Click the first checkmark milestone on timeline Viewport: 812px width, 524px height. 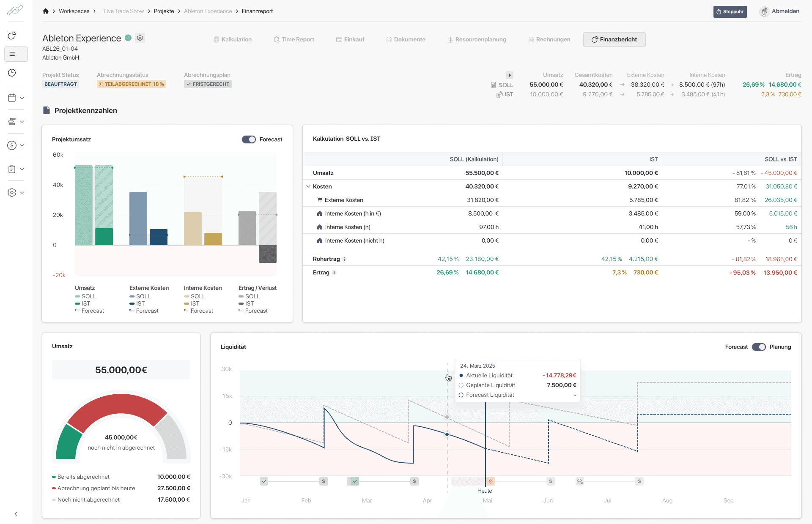(264, 481)
